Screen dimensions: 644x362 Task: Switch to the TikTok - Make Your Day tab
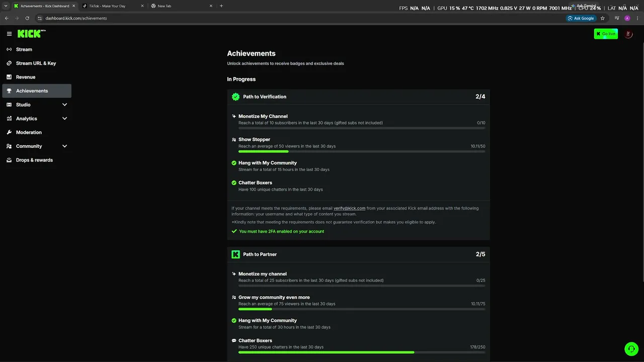pos(112,6)
